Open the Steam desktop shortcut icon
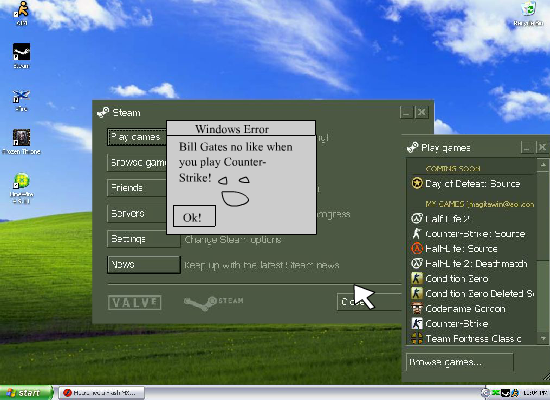Screen dimensions: 550x400 pos(21,52)
